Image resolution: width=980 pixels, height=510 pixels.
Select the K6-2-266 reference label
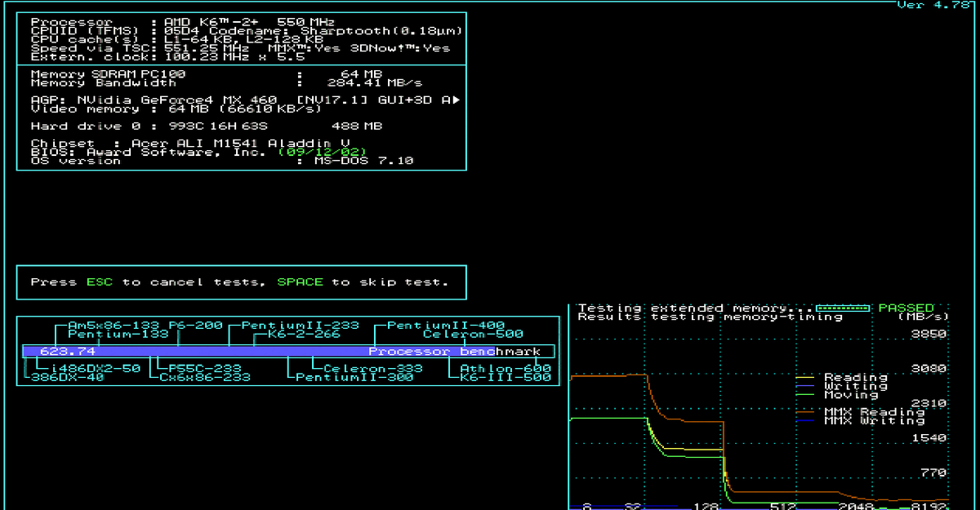[304, 334]
